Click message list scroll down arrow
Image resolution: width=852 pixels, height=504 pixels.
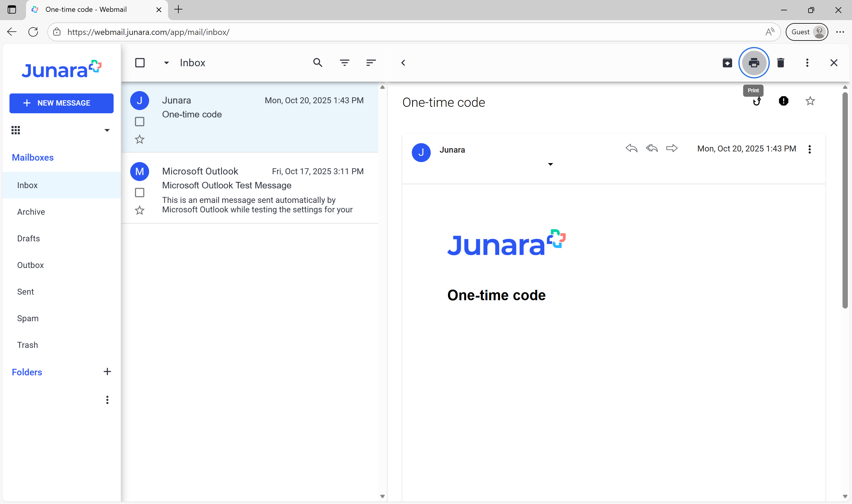click(x=382, y=497)
